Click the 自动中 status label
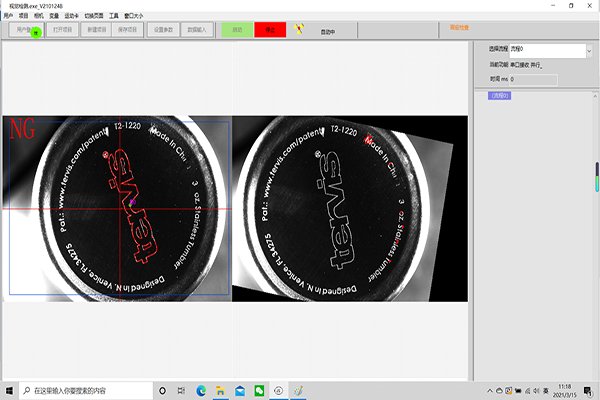This screenshot has width=600, height=400. (x=328, y=32)
